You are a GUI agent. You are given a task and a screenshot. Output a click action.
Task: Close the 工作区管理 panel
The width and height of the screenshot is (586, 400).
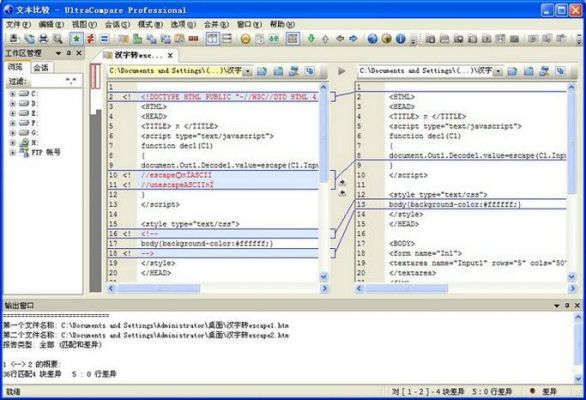click(x=79, y=53)
